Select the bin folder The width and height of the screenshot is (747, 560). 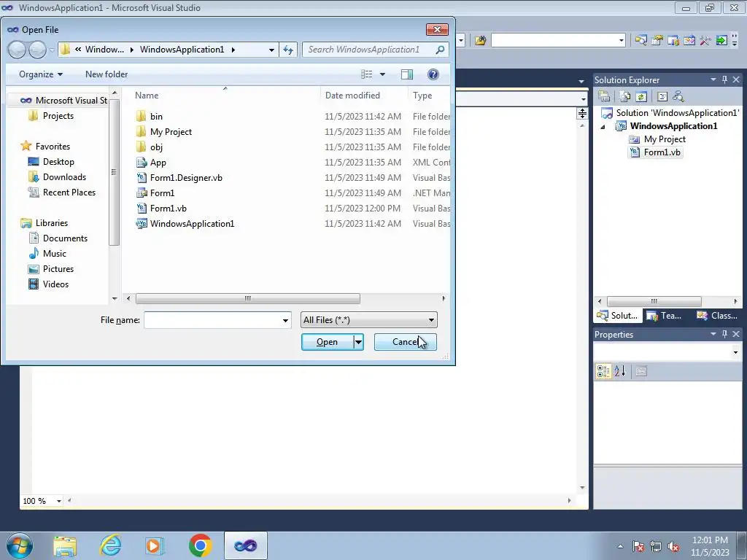pos(156,116)
